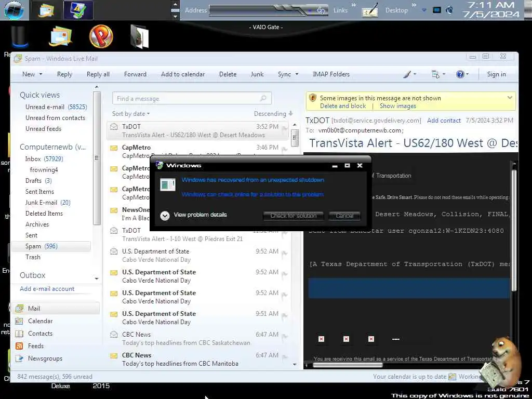Image resolution: width=532 pixels, height=399 pixels.
Task: Click the Mail icon in the bottom navigation
Action: [19, 309]
